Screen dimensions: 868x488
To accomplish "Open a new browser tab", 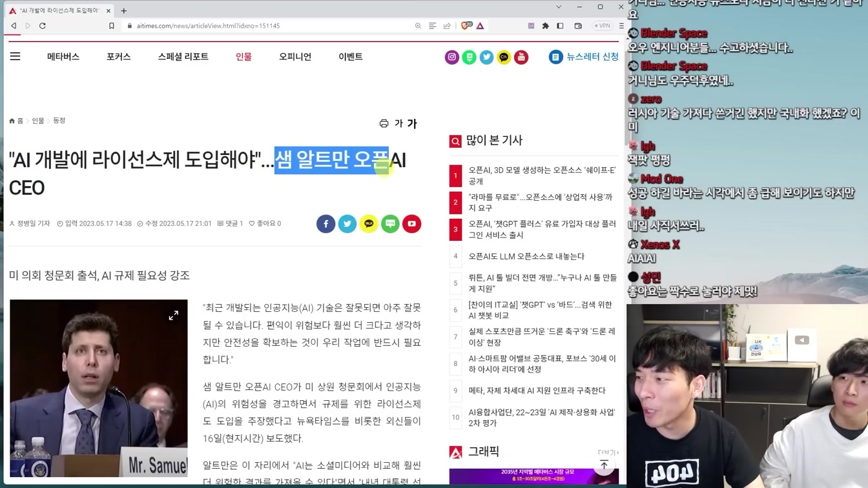I will tap(123, 10).
